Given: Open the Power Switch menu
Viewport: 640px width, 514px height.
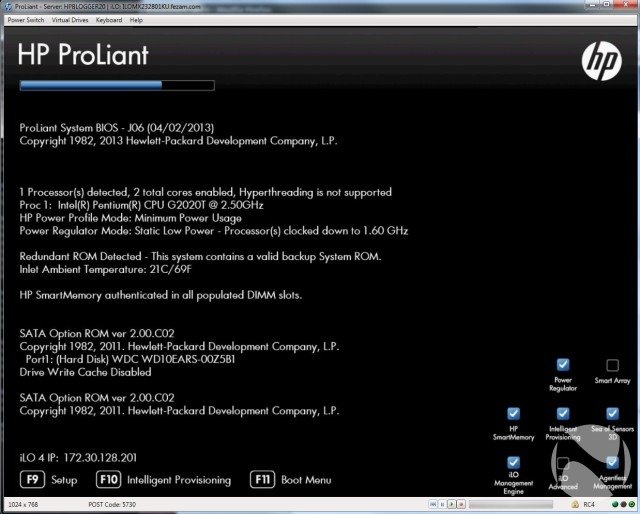Looking at the screenshot, I should coord(26,20).
